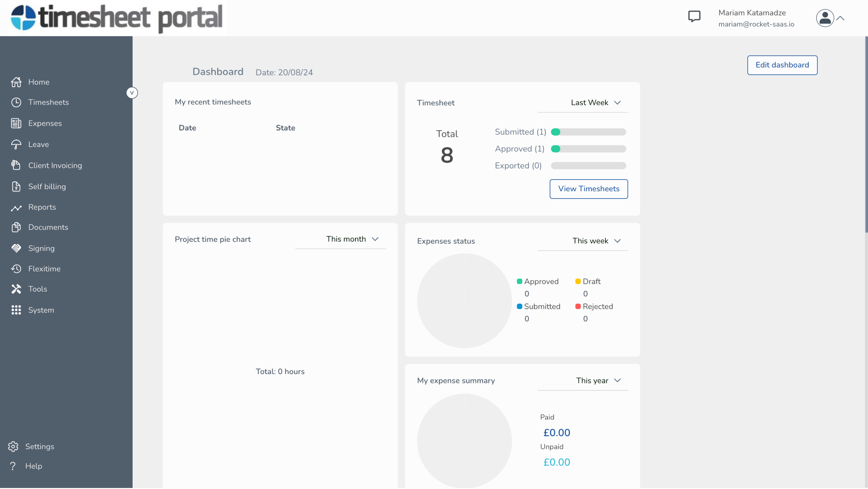Click the Edit dashboard button
The height and width of the screenshot is (489, 868).
point(782,65)
